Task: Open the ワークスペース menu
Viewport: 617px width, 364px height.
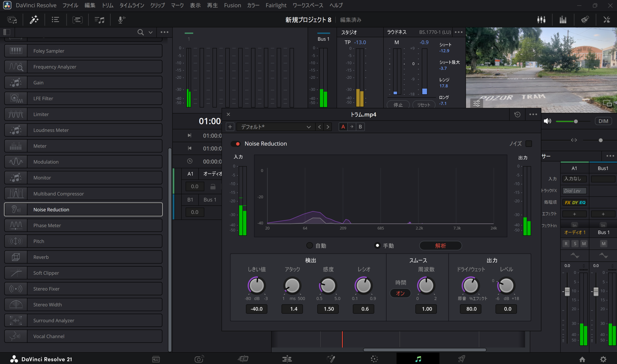Action: pos(308,5)
